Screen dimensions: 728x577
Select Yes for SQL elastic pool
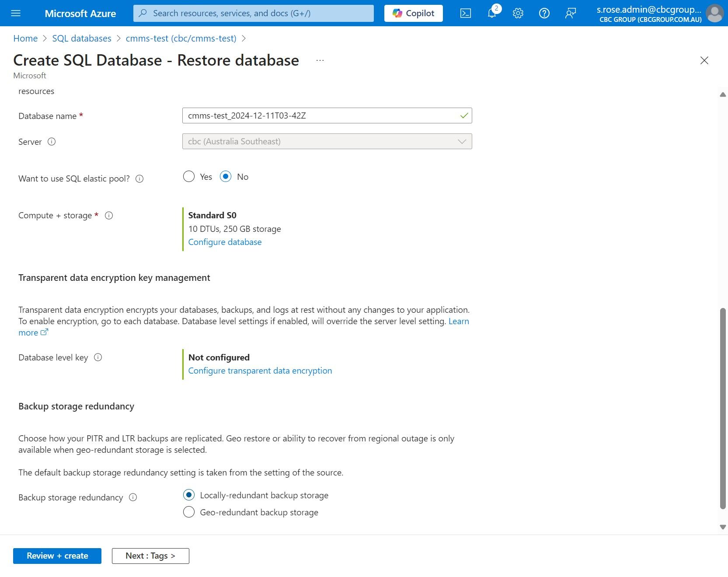pyautogui.click(x=189, y=176)
